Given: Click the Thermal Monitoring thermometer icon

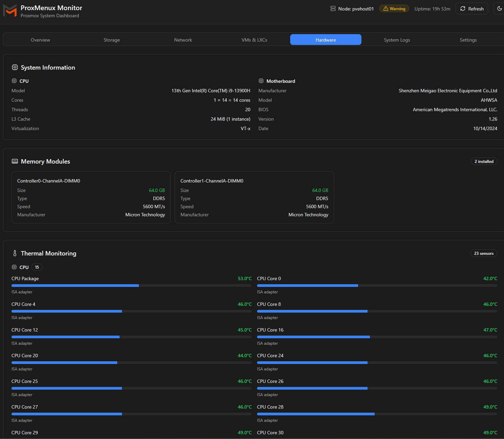Looking at the screenshot, I should [15, 253].
